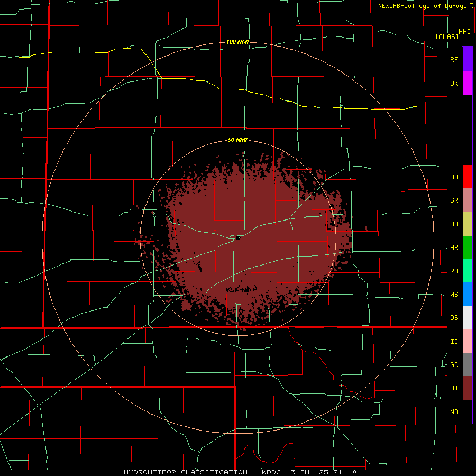Click 'HYDROMETEOR CLASSIFICATION' caption text
Viewport: 476px width, 476px height.
[x=186, y=472]
